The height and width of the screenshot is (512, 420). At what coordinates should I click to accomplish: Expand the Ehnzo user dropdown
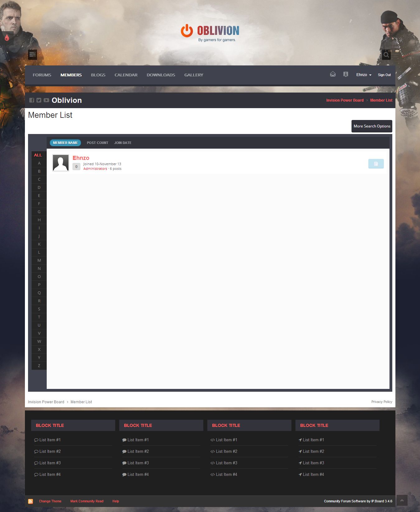[364, 75]
